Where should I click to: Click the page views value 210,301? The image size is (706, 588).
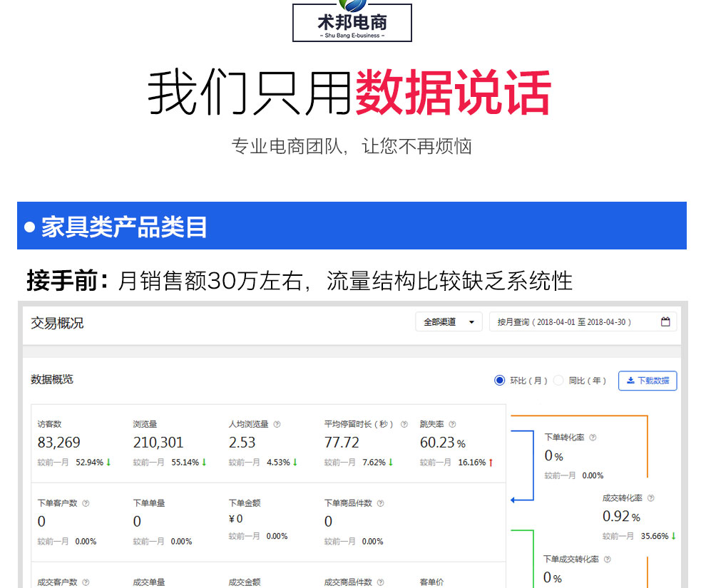[158, 443]
